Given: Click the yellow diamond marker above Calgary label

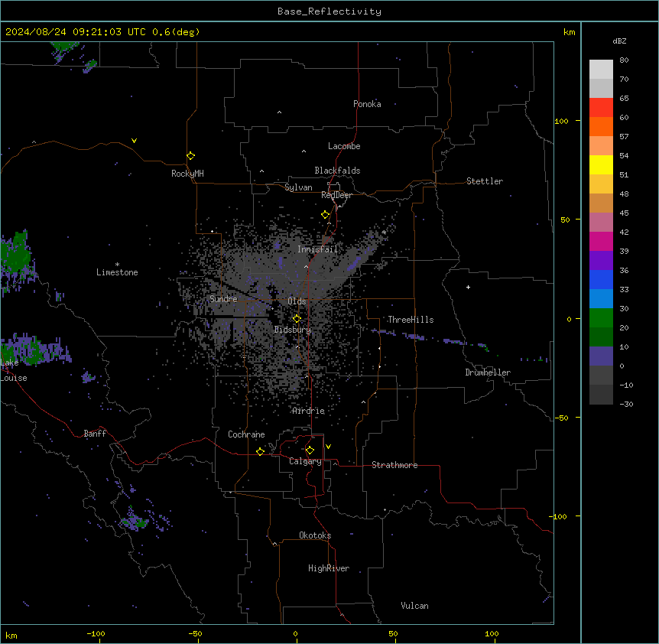Looking at the screenshot, I should [x=310, y=450].
